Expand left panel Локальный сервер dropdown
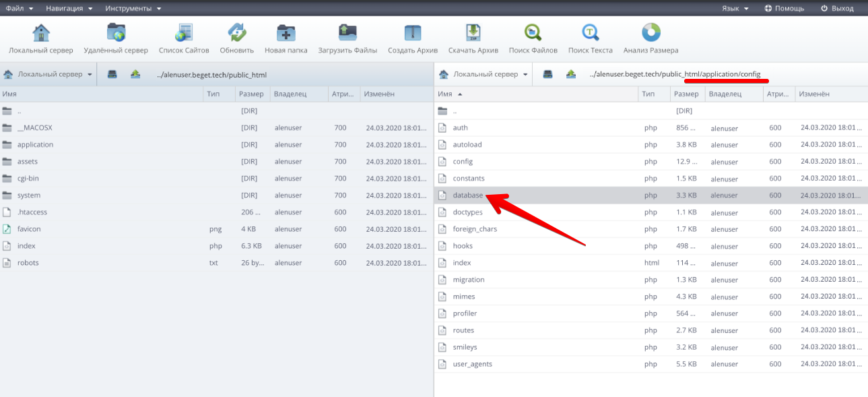868x397 pixels. [x=48, y=74]
